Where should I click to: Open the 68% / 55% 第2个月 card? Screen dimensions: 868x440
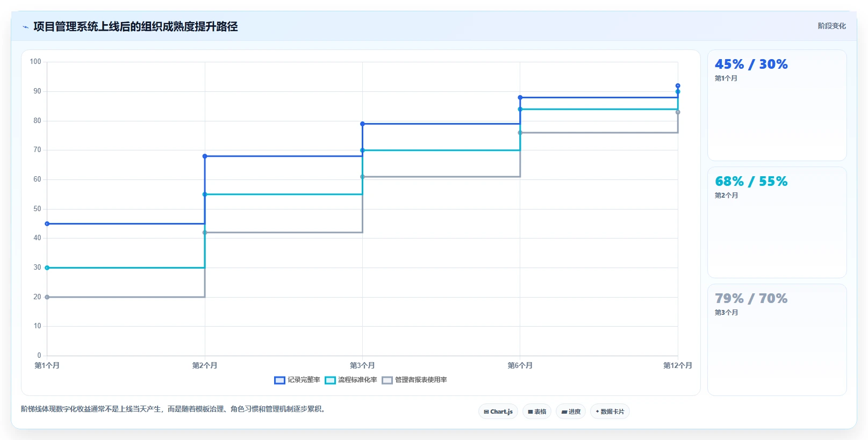point(777,222)
